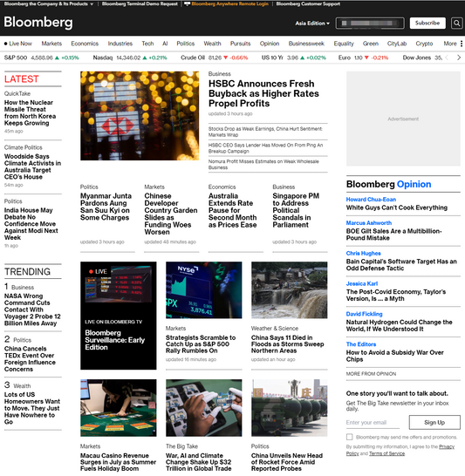Click the Live Now dot indicator

pos(6,44)
